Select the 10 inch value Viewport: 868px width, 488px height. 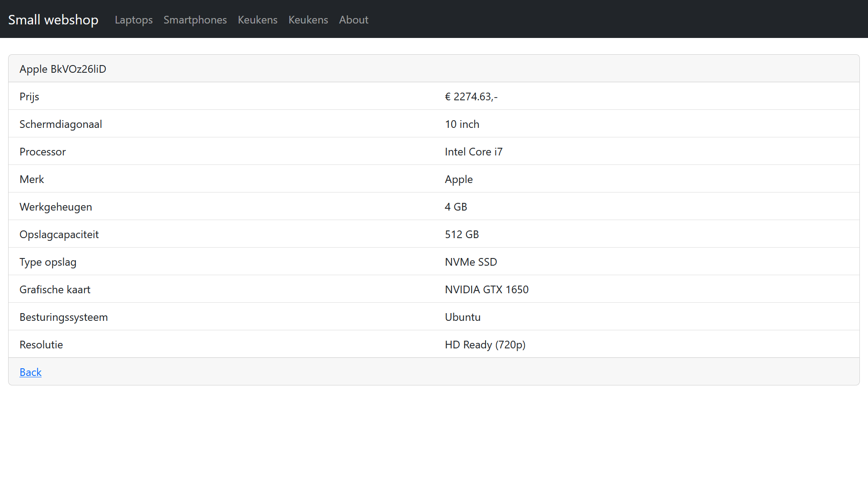pos(462,124)
